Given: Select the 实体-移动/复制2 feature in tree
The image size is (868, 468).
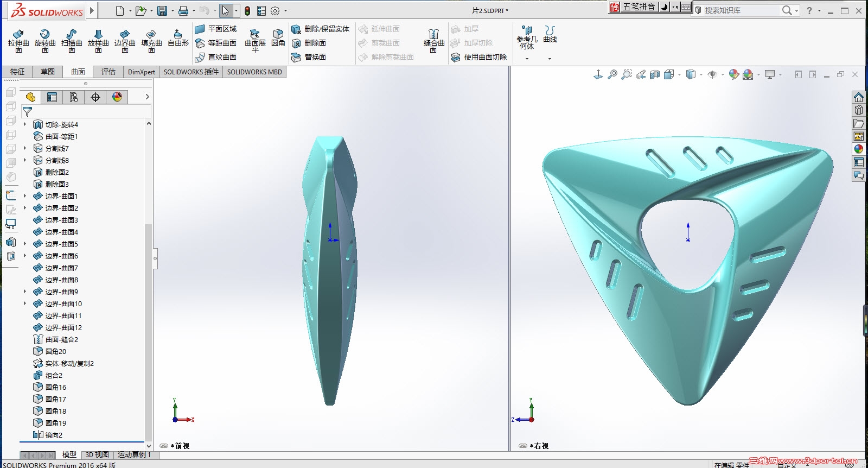Looking at the screenshot, I should (63, 363).
